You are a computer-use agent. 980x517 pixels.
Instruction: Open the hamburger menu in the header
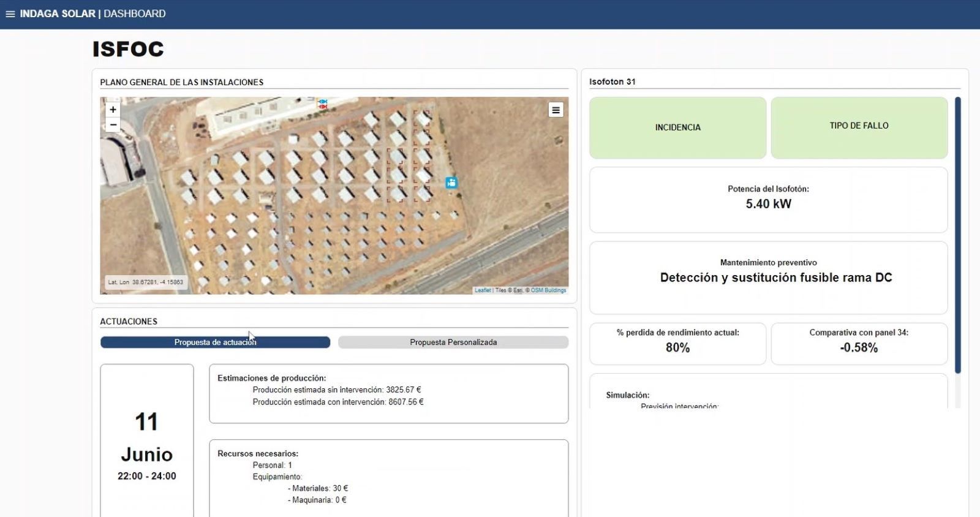point(10,14)
